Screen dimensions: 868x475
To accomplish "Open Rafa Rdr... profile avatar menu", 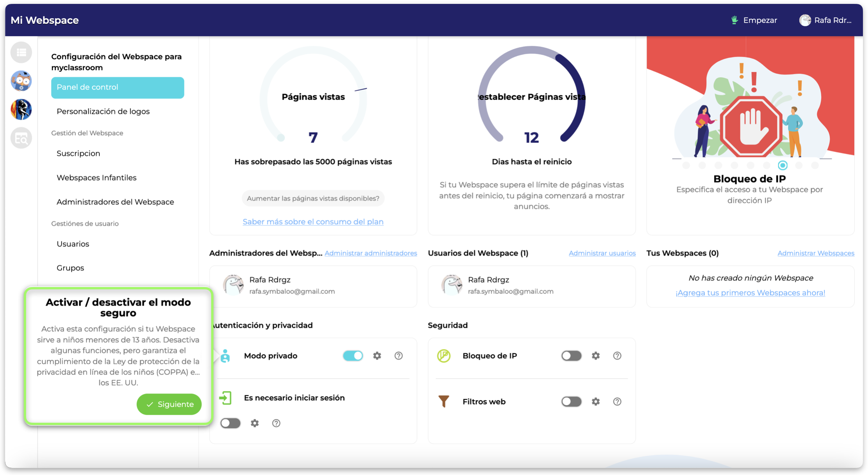I will tap(805, 20).
